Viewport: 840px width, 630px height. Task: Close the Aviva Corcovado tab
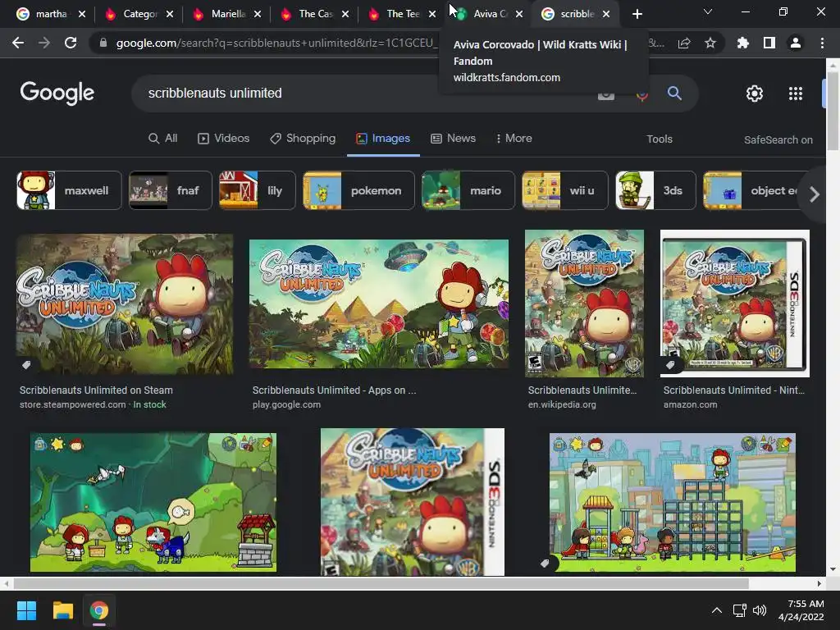click(x=519, y=14)
